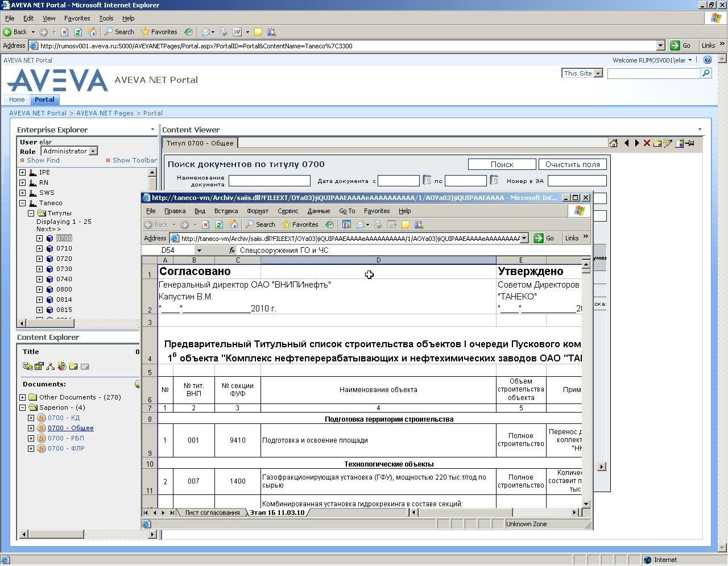Click the popup window address bar
728x566 pixels.
(x=350, y=239)
